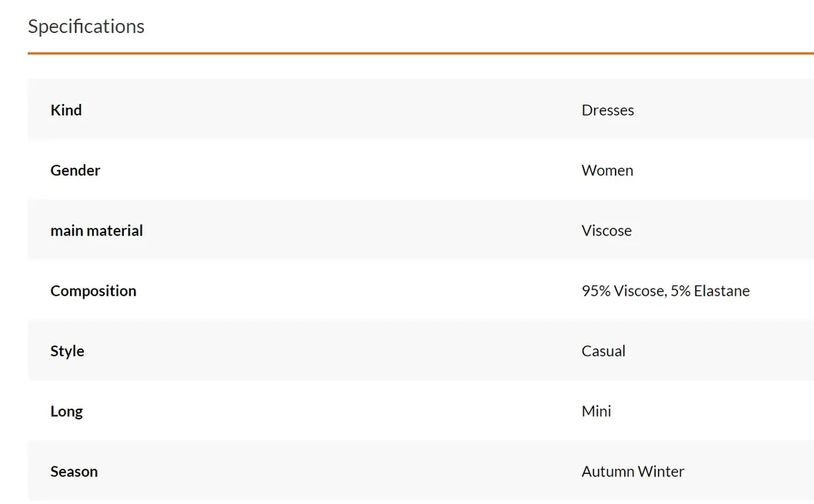814x504 pixels.
Task: Select the Composition label
Action: (93, 291)
